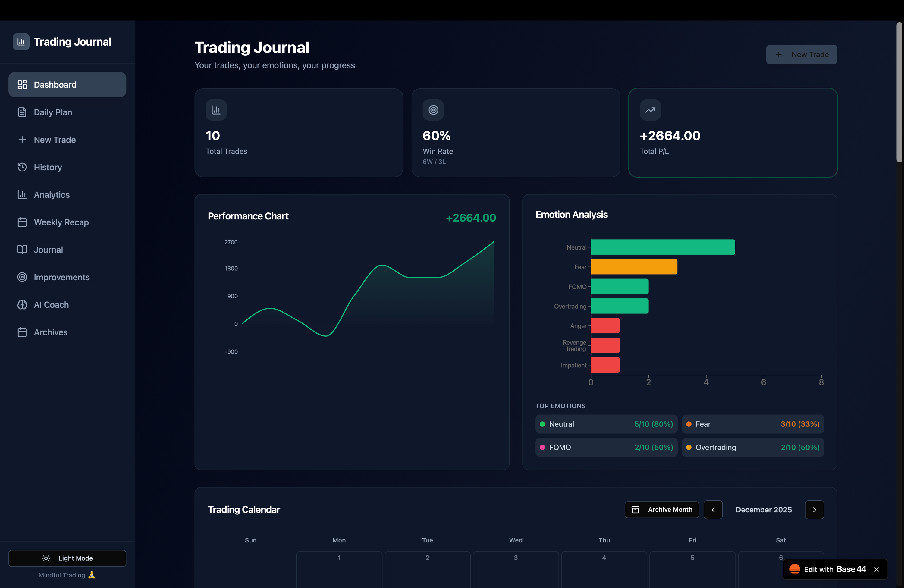This screenshot has width=904, height=588.
Task: Open the Dashboard menu item
Action: click(x=67, y=85)
